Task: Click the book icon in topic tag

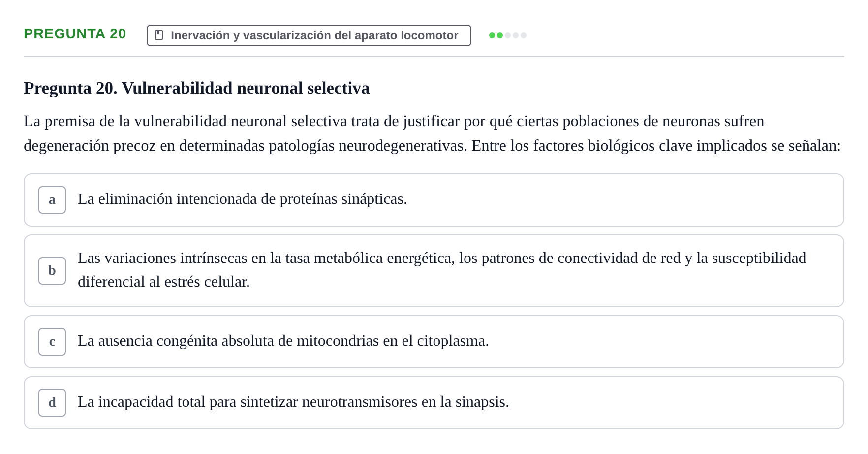Action: click(159, 35)
